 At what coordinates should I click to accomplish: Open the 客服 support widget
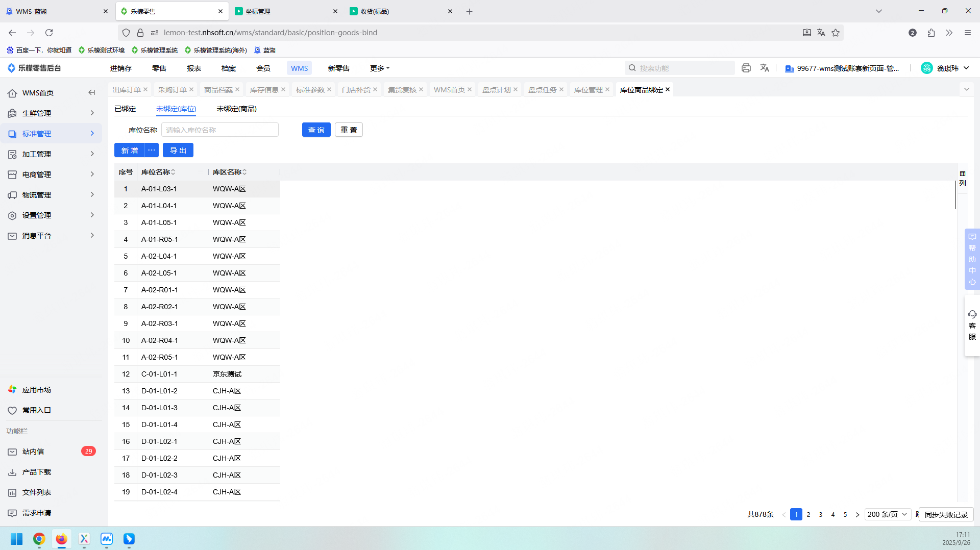pos(972,325)
